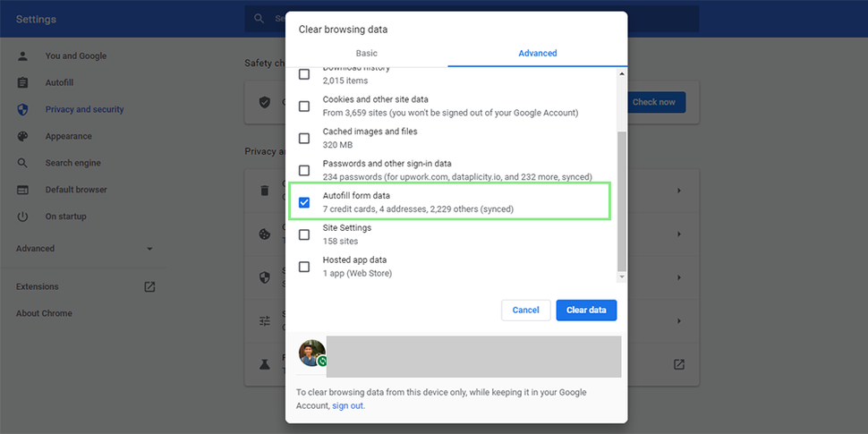Open About Chrome page
Screen dimensions: 868x434
(44, 313)
